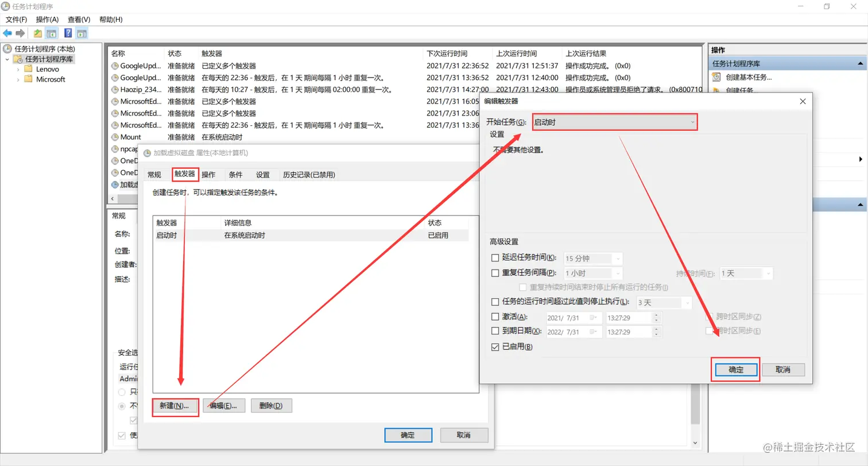Uncheck the 已启用(B) checkbox
Viewport: 868px width, 466px height.
pos(495,347)
